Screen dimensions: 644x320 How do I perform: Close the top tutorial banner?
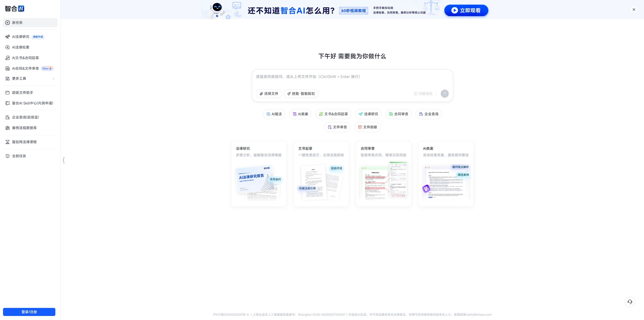(x=634, y=10)
